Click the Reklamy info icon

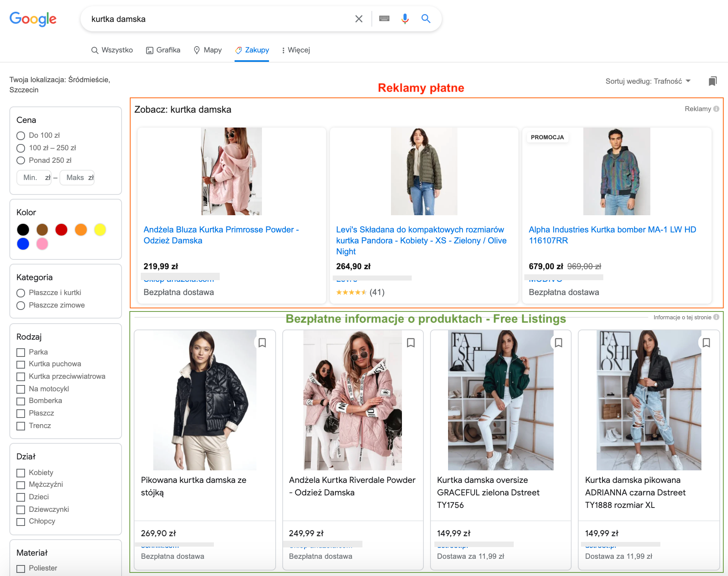pyautogui.click(x=716, y=109)
